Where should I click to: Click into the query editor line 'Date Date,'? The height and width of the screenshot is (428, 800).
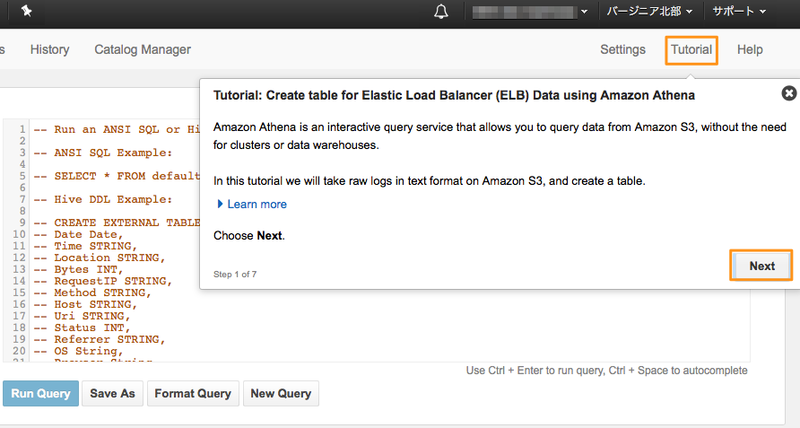pyautogui.click(x=79, y=235)
